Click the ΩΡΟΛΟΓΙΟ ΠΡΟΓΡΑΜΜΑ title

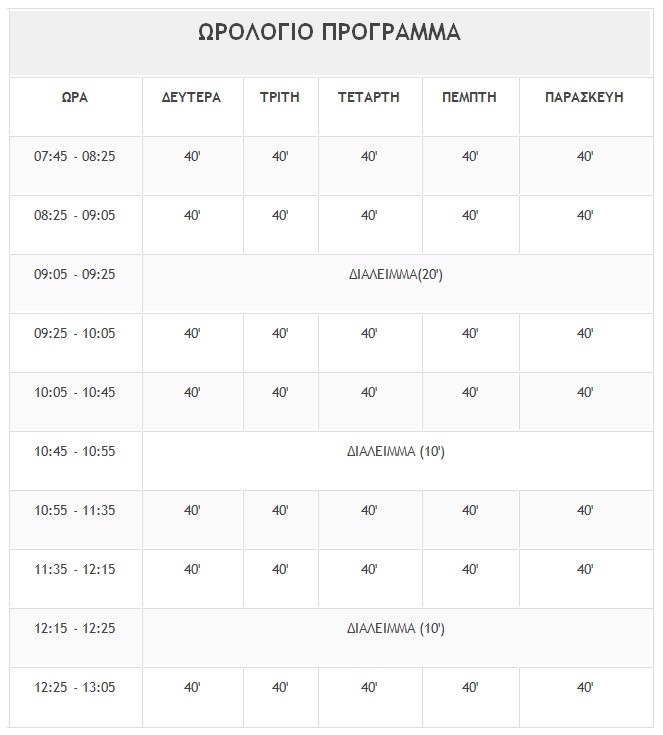(330, 33)
